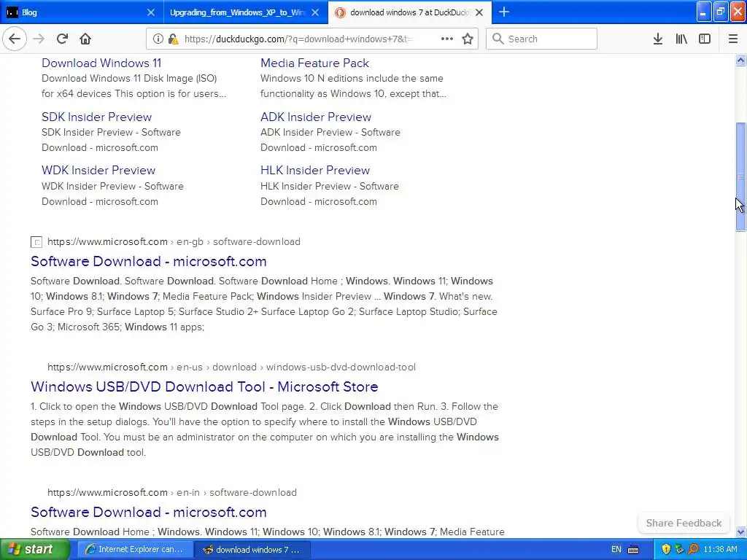Viewport: 747px width, 560px height.
Task: Open the Library bookmarks icon
Action: coord(681,39)
